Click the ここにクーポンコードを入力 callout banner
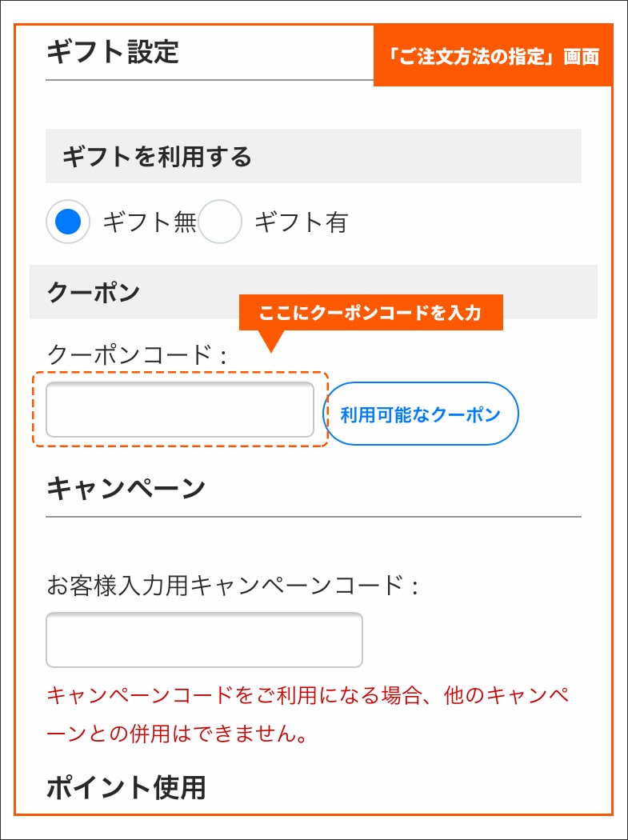628x840 pixels. [370, 312]
